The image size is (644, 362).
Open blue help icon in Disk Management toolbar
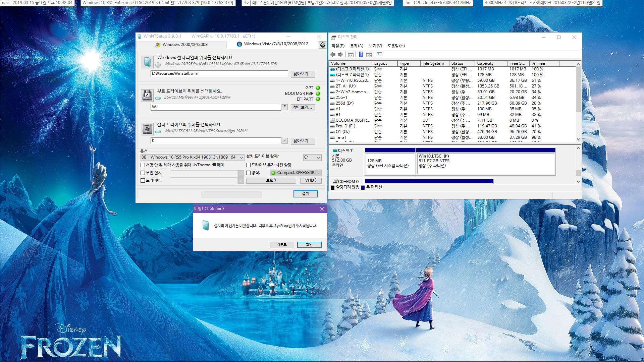click(x=361, y=54)
